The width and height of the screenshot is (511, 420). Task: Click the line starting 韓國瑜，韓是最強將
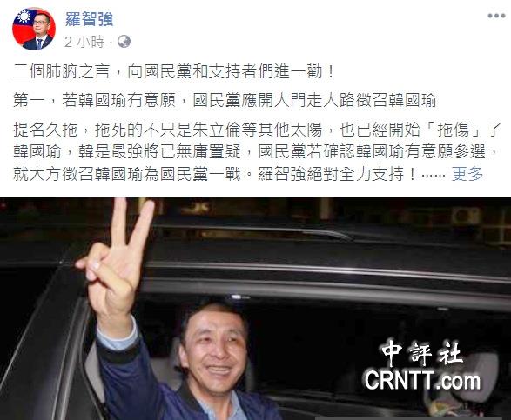(256, 152)
